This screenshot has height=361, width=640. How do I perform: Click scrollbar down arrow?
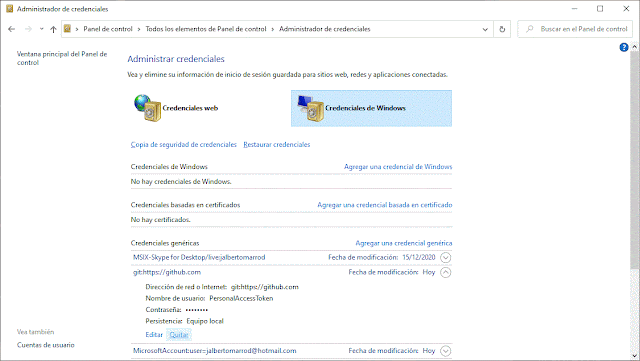[x=635, y=356]
